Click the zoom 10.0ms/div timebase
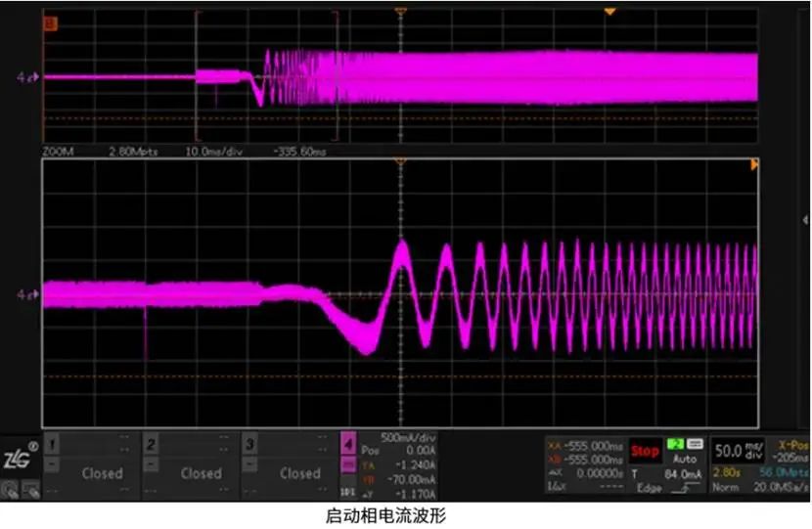 pyautogui.click(x=214, y=152)
